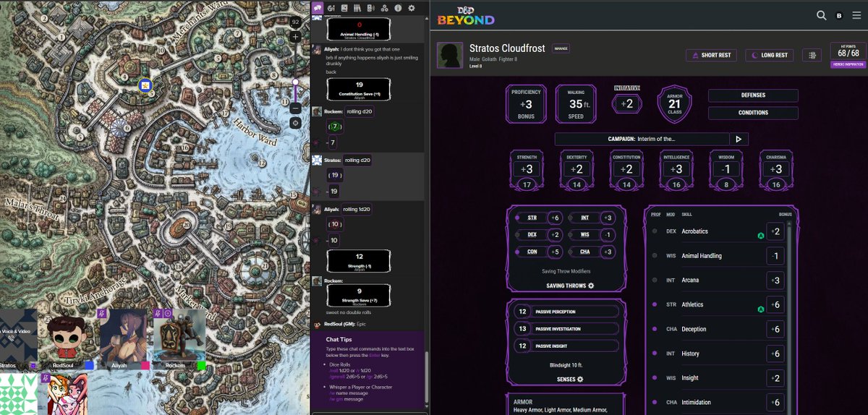Take a Long Rest
868x415 pixels.
(x=770, y=55)
